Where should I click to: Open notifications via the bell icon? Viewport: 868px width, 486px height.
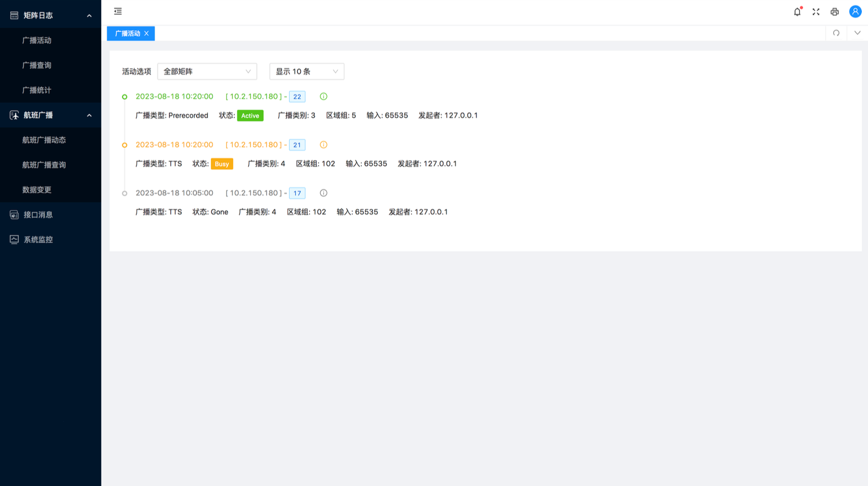click(x=797, y=12)
